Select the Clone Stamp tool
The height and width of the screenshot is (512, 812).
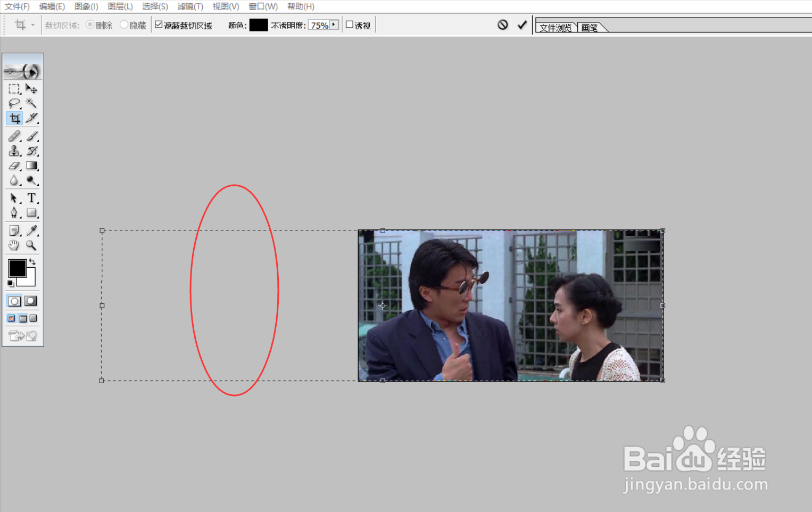14,151
